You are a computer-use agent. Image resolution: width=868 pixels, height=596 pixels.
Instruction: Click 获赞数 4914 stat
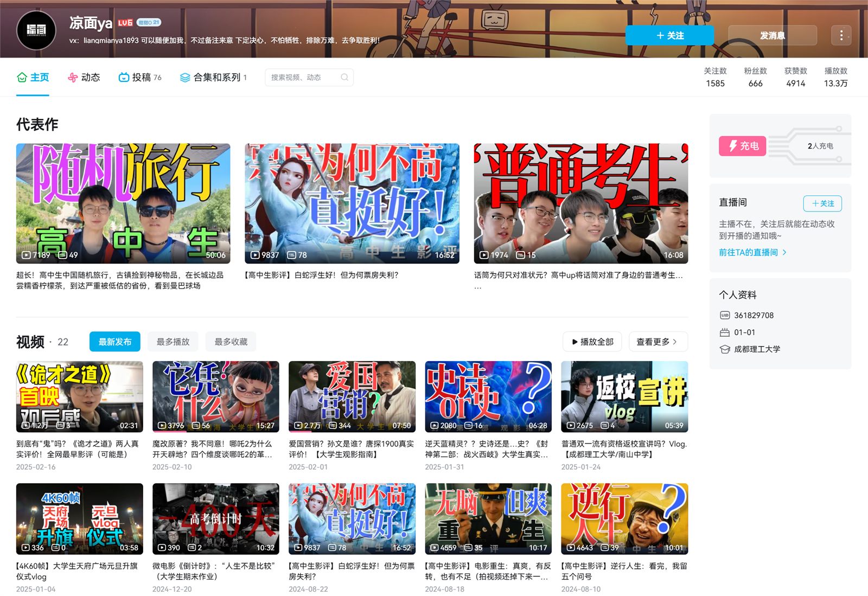tap(795, 77)
